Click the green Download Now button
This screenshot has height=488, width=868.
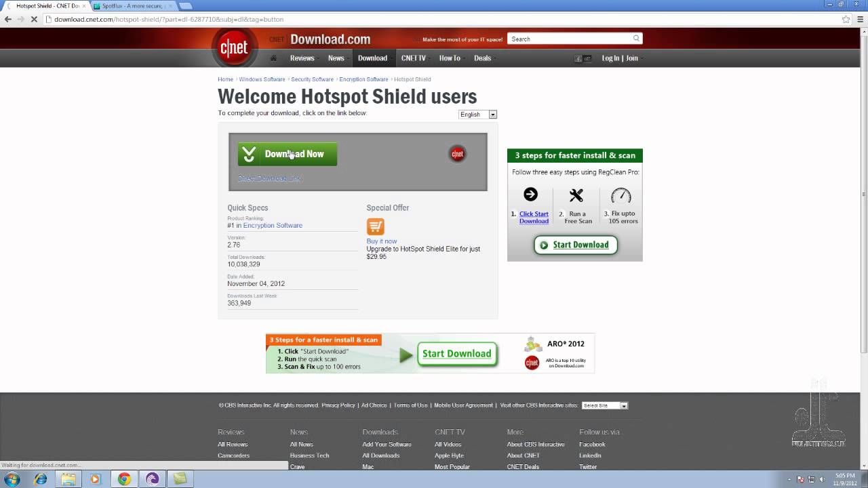click(288, 154)
